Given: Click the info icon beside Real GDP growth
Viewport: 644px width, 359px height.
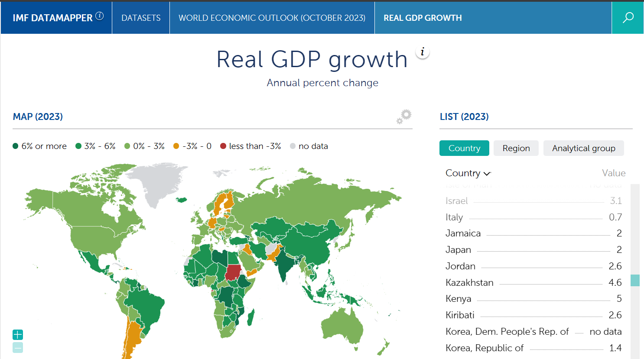Looking at the screenshot, I should (423, 52).
